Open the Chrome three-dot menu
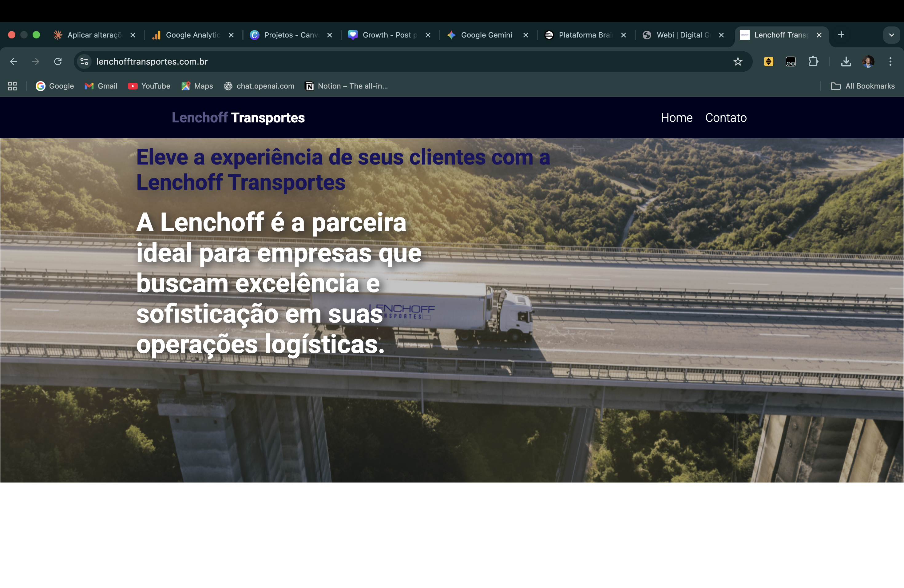The width and height of the screenshot is (904, 588). (890, 62)
